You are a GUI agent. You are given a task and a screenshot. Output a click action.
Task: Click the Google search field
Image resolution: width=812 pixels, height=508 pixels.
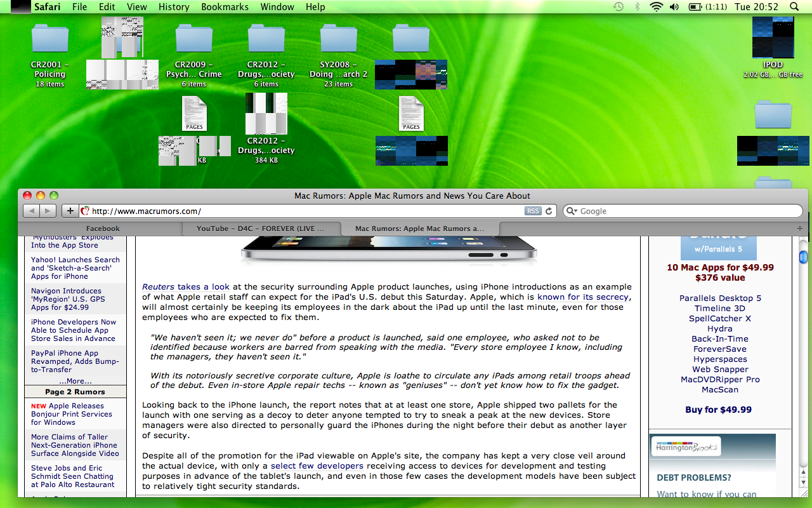click(x=682, y=211)
